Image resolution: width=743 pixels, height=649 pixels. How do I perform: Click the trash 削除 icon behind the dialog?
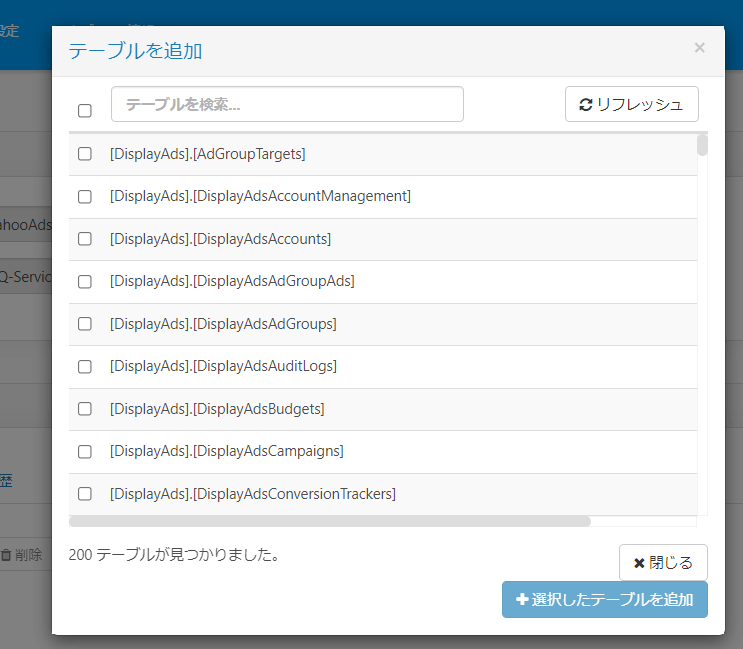[x=6, y=555]
